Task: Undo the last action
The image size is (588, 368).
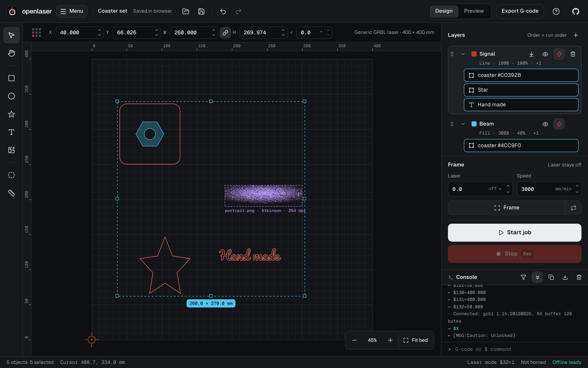Action: click(223, 11)
